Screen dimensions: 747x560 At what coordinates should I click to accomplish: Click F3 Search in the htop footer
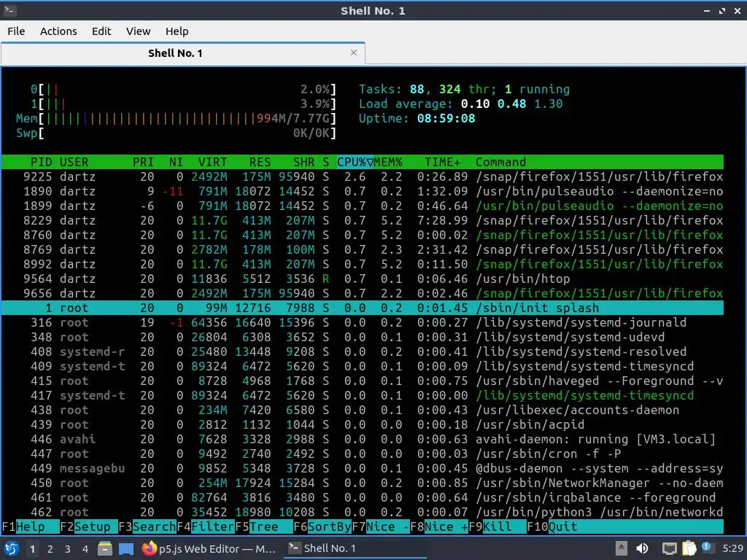[147, 526]
